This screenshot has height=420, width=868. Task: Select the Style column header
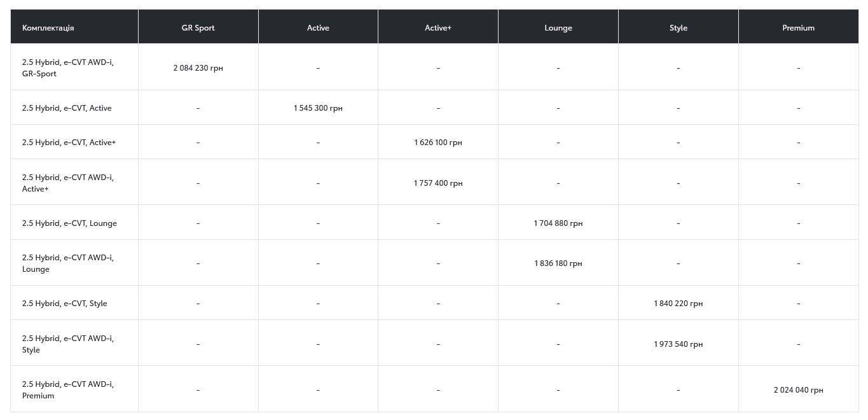[679, 28]
